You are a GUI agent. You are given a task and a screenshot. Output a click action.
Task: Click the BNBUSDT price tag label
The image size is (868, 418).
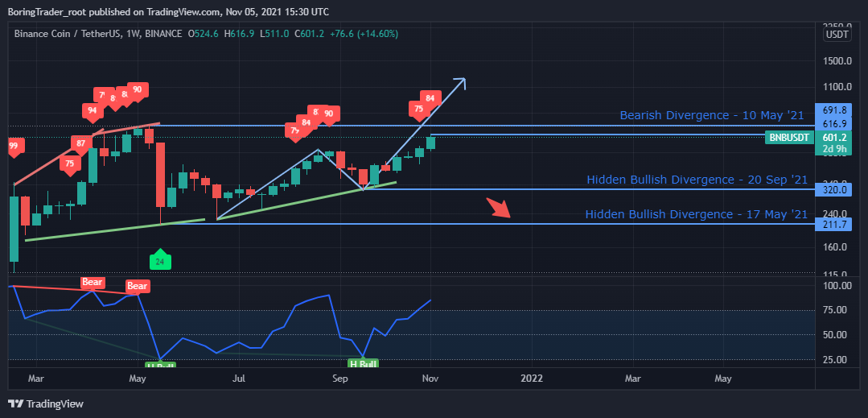[x=788, y=137]
